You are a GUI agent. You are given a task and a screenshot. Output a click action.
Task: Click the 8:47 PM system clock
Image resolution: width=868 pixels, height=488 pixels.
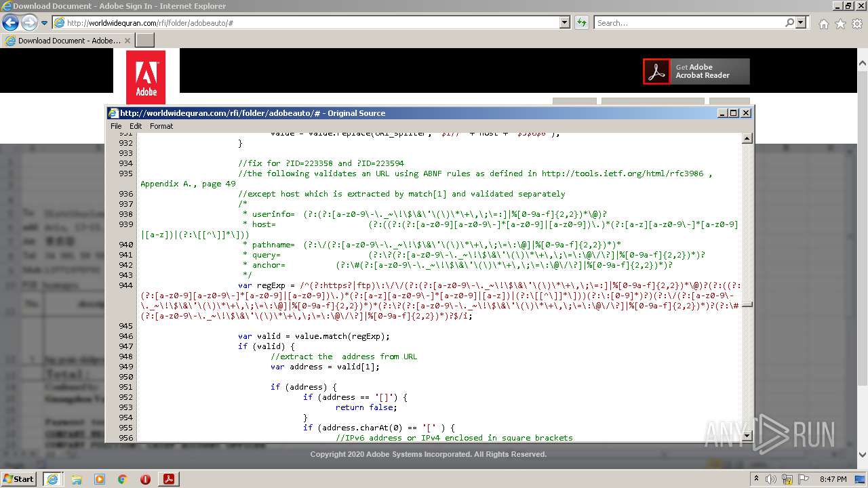[833, 479]
